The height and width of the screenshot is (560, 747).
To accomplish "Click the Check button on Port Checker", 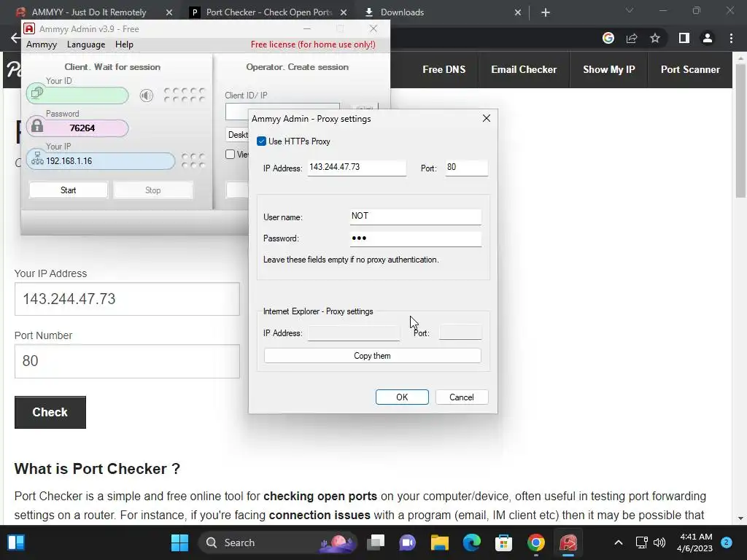I will click(x=50, y=413).
